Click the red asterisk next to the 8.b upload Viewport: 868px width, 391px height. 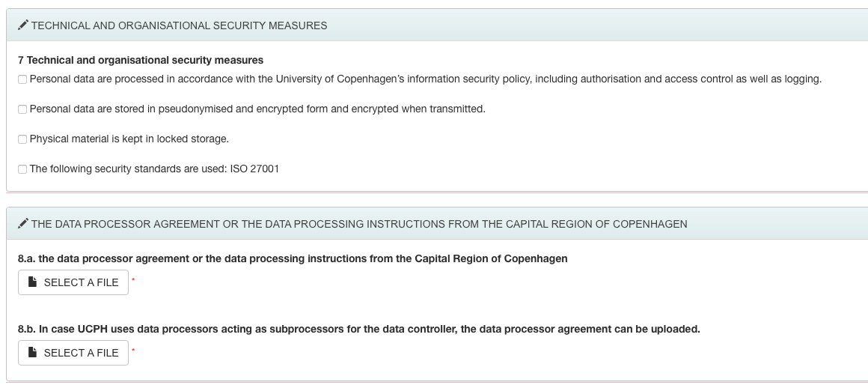[x=133, y=351]
